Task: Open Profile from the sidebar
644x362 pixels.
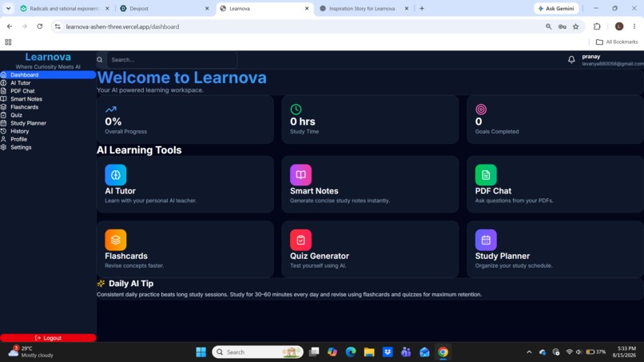Action: point(48,139)
